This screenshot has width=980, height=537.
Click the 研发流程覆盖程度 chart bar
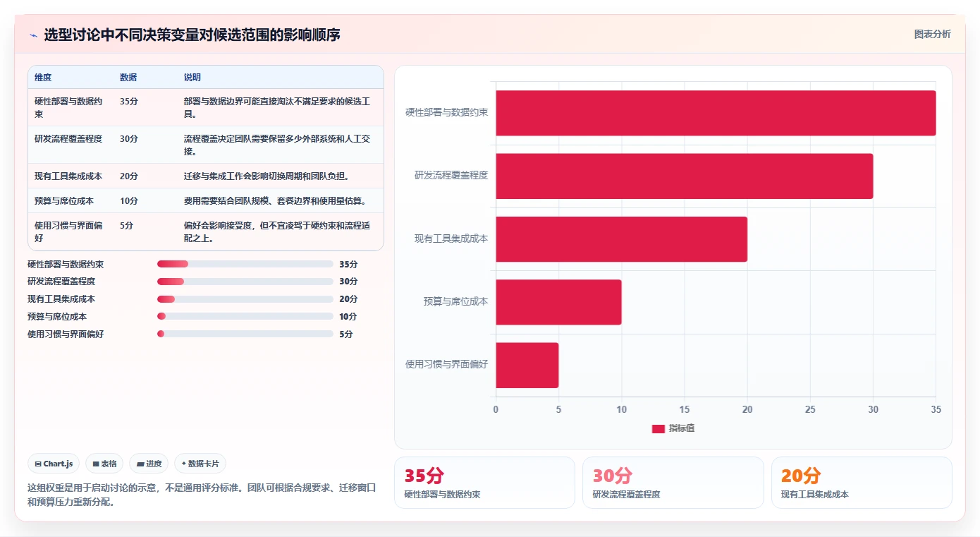click(684, 176)
